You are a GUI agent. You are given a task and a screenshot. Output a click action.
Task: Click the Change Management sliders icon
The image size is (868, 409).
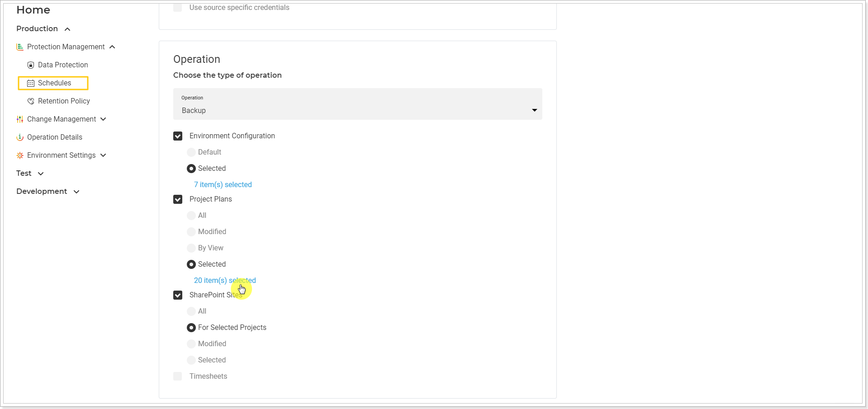[20, 119]
